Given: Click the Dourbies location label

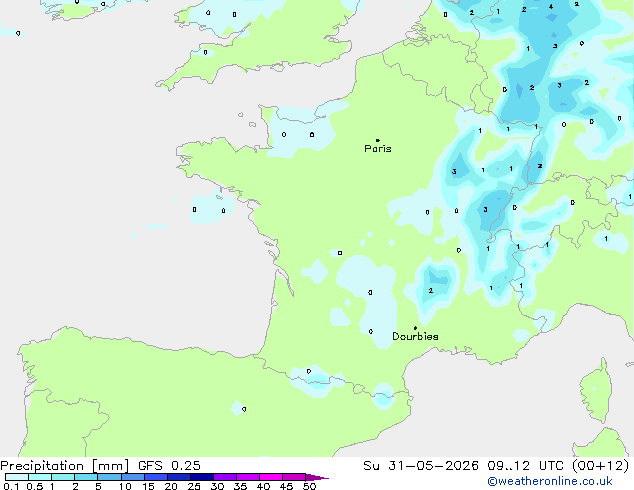Looking at the screenshot, I should [415, 336].
